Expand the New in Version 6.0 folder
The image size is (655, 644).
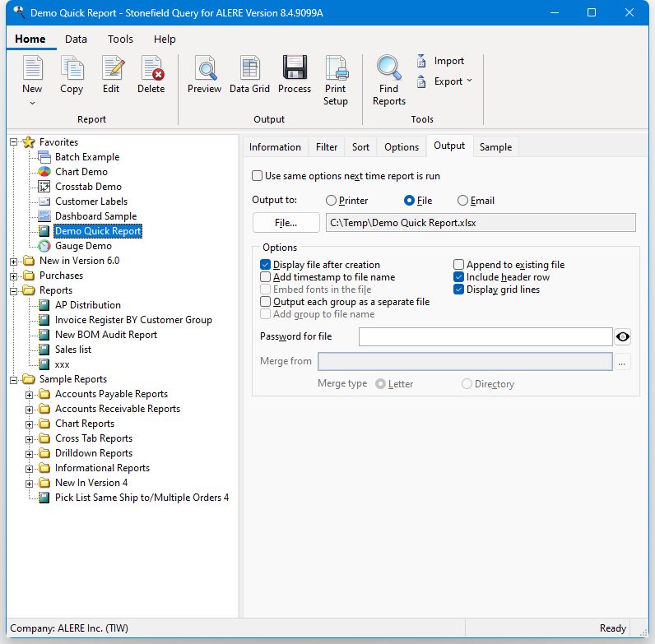pyautogui.click(x=14, y=262)
